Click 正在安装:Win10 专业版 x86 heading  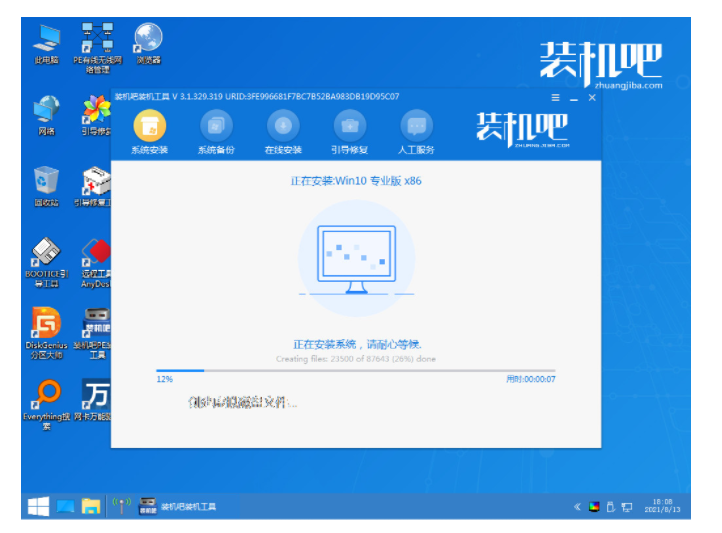pos(356,181)
